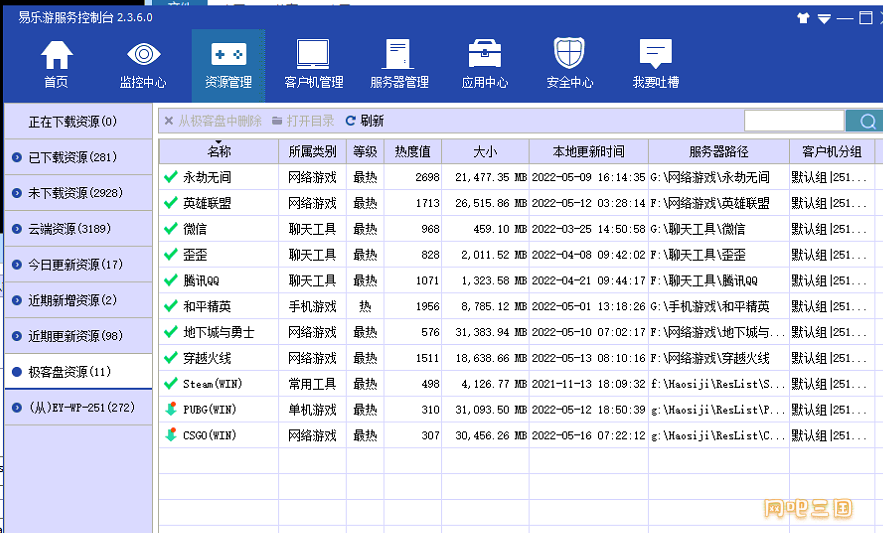The height and width of the screenshot is (533, 883).
Task: Click the download status icon for PUBG(WIN)
Action: tap(171, 409)
